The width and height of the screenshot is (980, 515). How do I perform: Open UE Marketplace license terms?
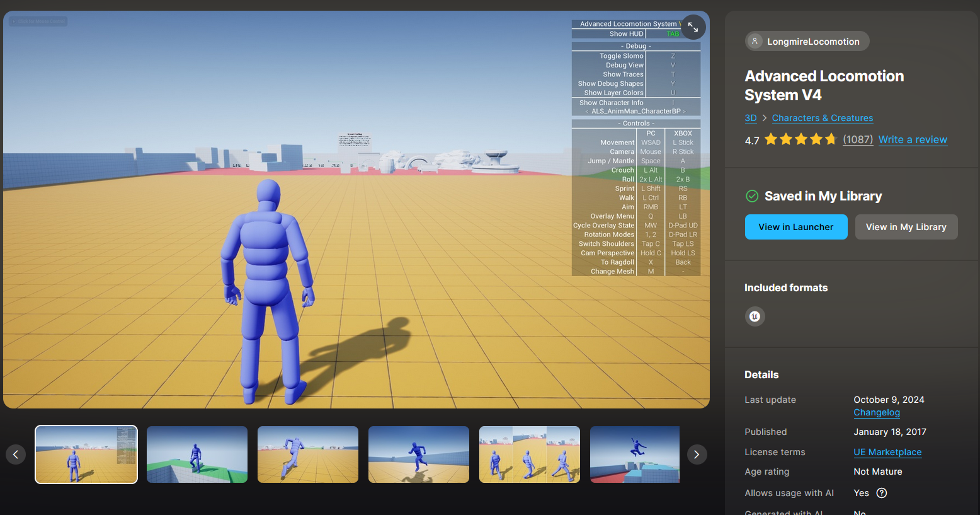pyautogui.click(x=887, y=452)
